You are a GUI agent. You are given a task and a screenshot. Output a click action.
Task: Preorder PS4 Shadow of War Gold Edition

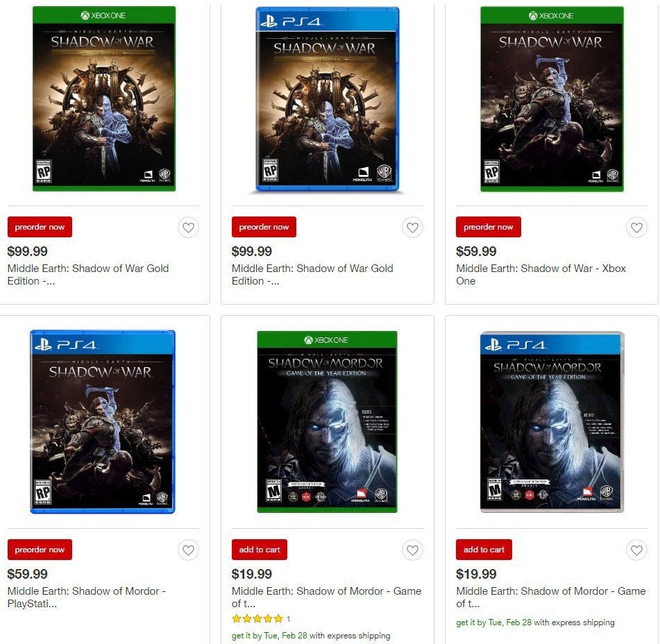click(x=264, y=227)
